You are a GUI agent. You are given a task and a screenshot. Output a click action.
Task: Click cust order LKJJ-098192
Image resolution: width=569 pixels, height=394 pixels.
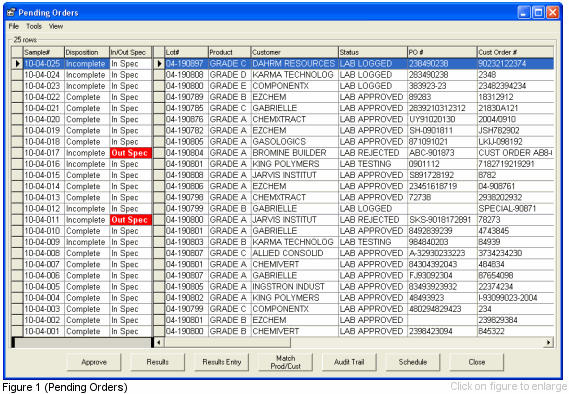tap(515, 141)
